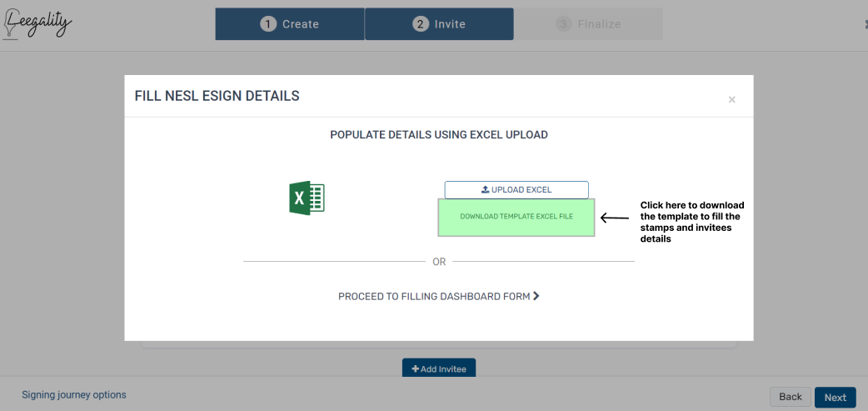Click the Upload Excel button

click(x=516, y=189)
